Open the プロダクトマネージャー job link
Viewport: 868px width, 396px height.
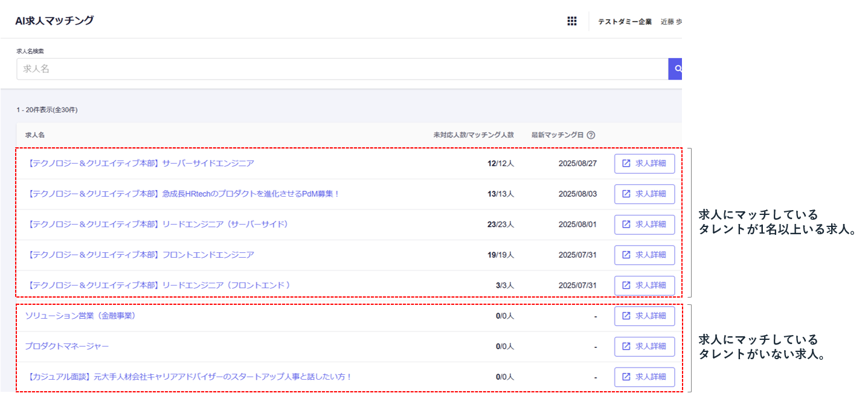click(67, 346)
